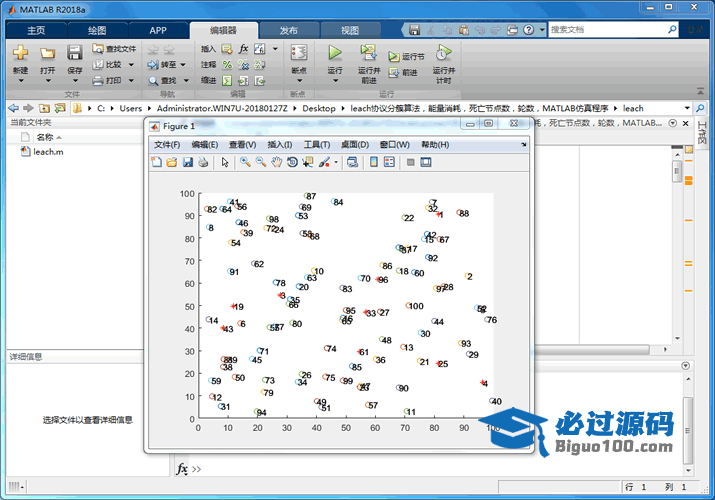This screenshot has height=500, width=715.
Task: Click the Compare (比较) tool
Action: pos(109,65)
